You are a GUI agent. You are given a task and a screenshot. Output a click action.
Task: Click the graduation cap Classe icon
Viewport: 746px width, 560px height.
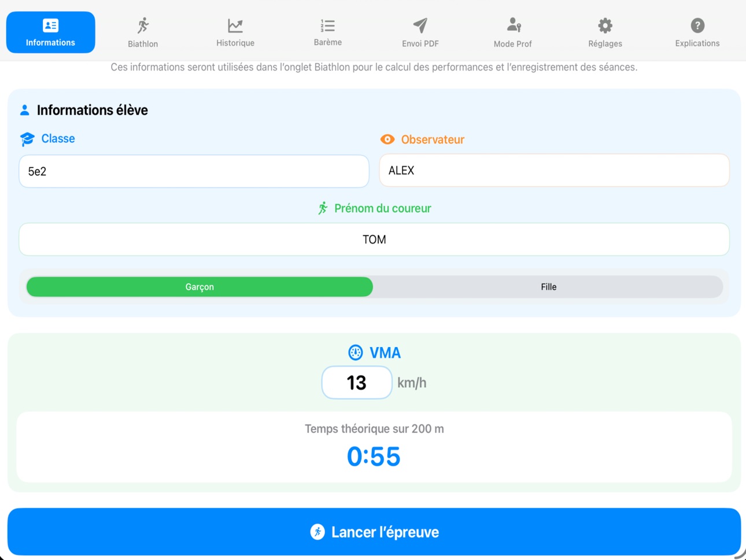pyautogui.click(x=27, y=139)
